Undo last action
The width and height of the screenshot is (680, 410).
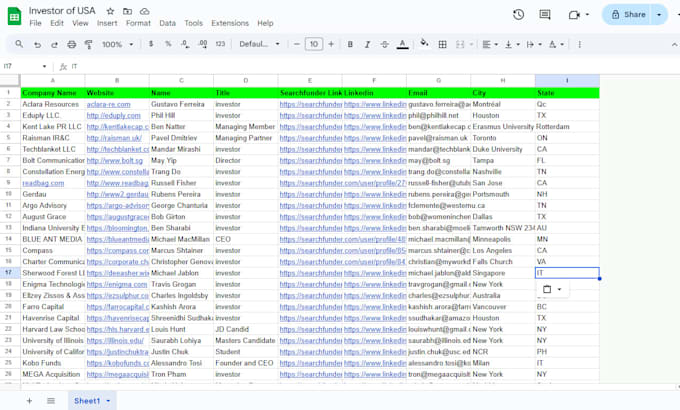coord(37,44)
